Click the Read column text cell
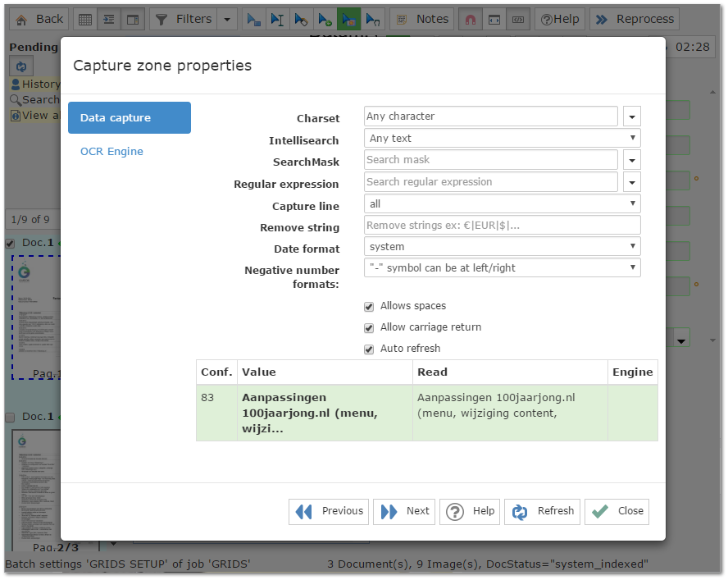Screen dimensions: 728x580 pyautogui.click(x=510, y=413)
